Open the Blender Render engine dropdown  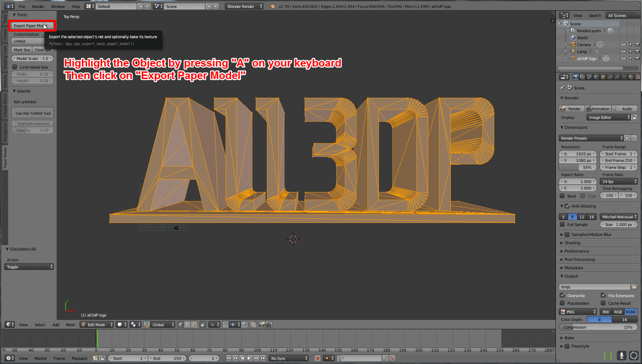pyautogui.click(x=244, y=6)
